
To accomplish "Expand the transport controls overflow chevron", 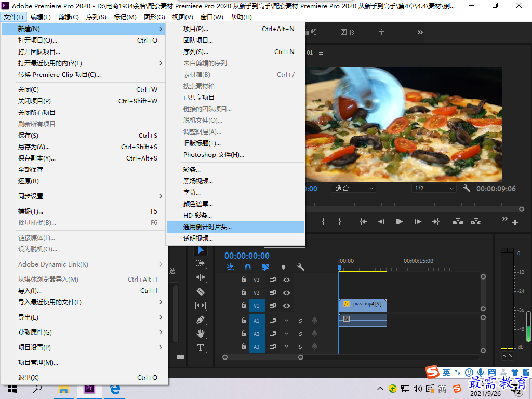I will 505,219.
